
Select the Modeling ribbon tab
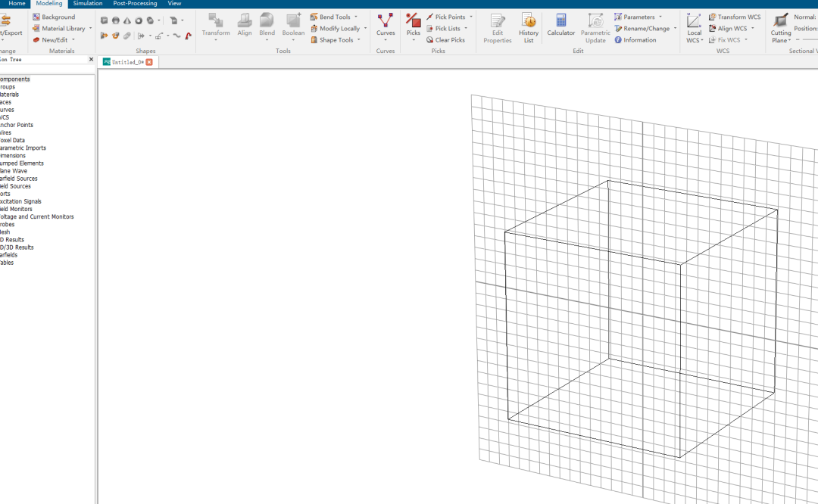49,4
